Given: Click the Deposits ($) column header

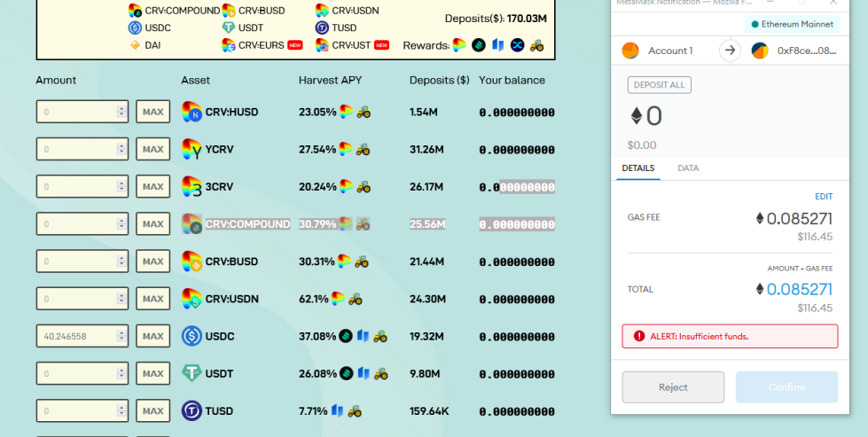Looking at the screenshot, I should pyautogui.click(x=440, y=80).
